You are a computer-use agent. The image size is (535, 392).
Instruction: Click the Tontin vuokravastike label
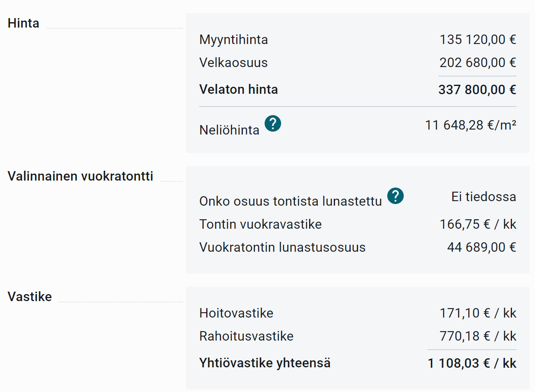click(260, 225)
